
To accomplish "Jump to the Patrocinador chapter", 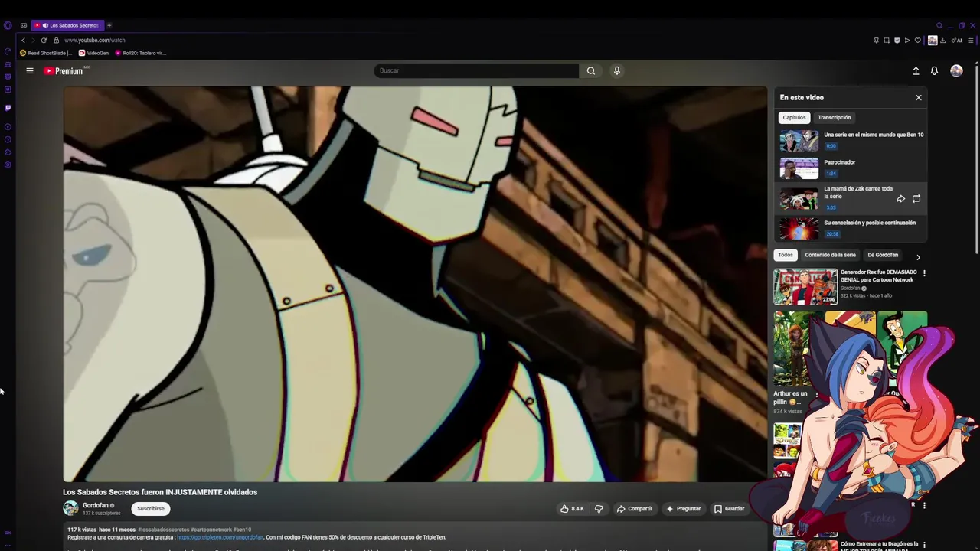I will tap(851, 168).
